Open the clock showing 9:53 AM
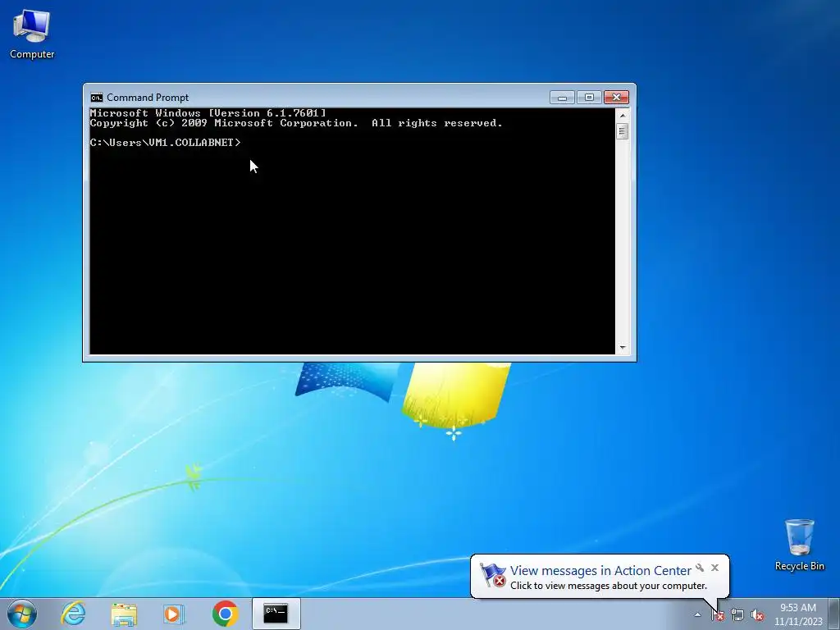This screenshot has width=840, height=630. tap(797, 614)
